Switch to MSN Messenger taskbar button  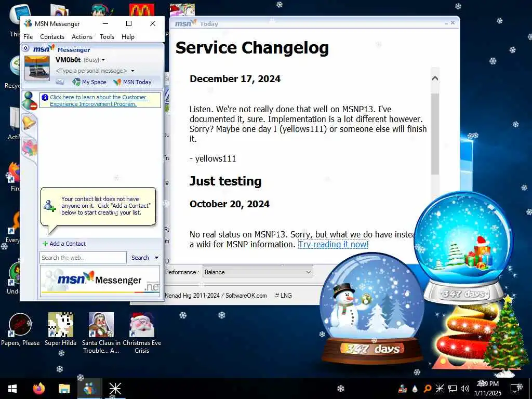[x=89, y=389]
